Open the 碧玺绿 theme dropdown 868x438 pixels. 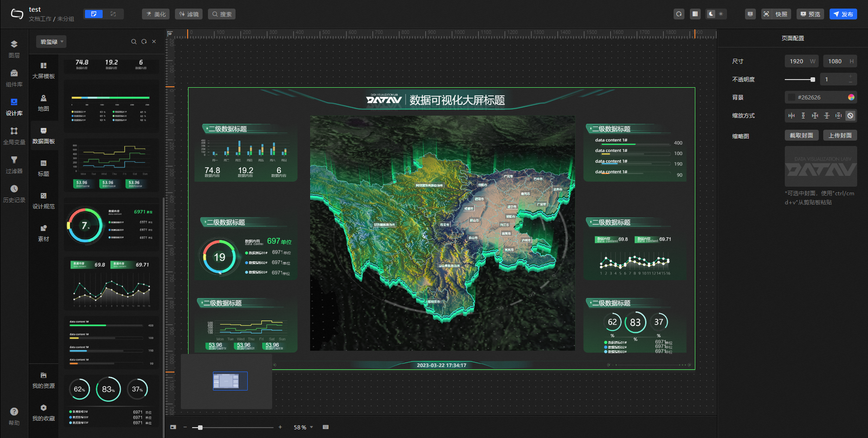pos(52,42)
